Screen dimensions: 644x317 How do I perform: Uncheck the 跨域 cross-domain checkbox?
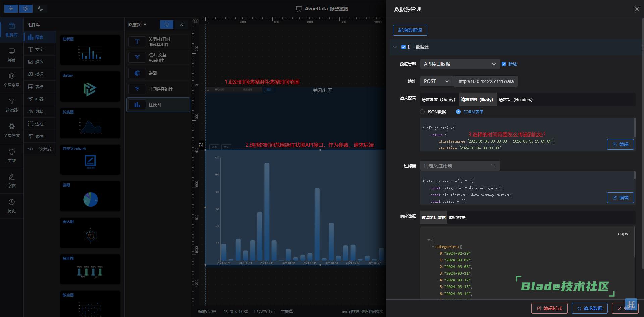tap(504, 64)
